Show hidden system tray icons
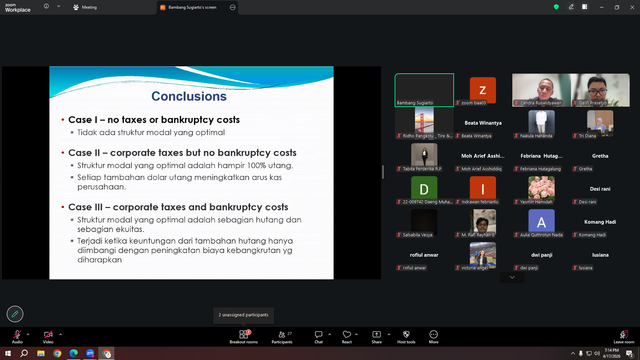The image size is (640, 360). pyautogui.click(x=573, y=353)
